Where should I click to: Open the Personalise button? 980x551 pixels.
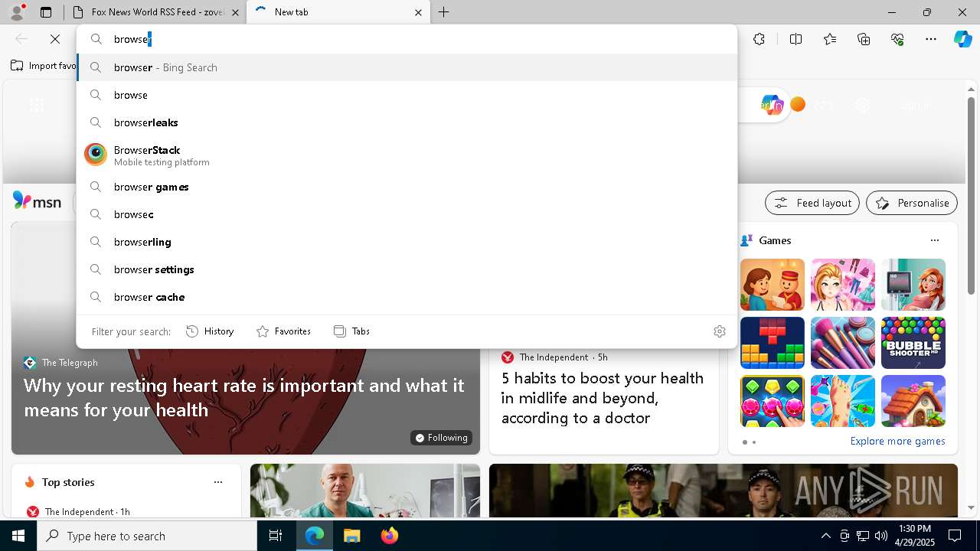912,203
